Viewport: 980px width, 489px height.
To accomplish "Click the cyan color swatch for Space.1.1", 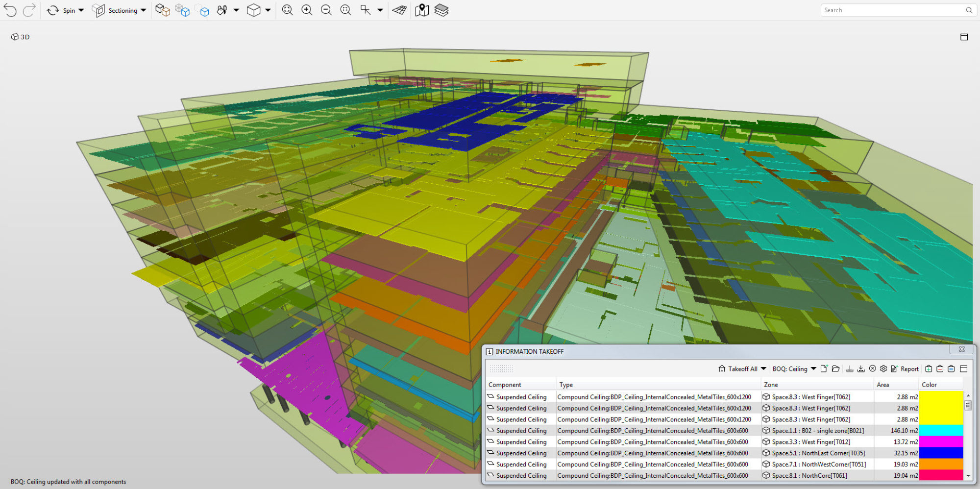I will 941,431.
